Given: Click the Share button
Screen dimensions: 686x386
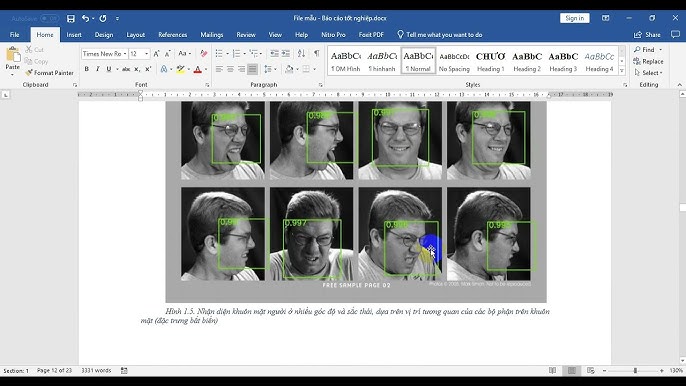Looking at the screenshot, I should tap(647, 35).
